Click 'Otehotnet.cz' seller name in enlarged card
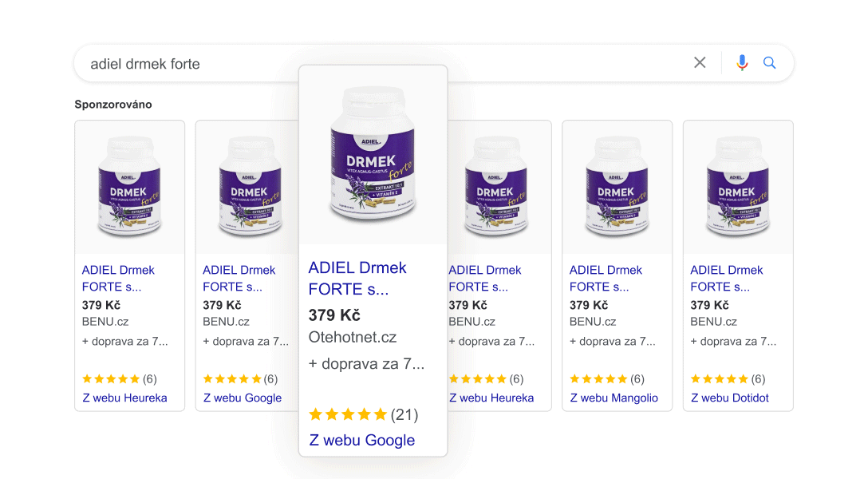This screenshot has width=868, height=479. (x=352, y=337)
